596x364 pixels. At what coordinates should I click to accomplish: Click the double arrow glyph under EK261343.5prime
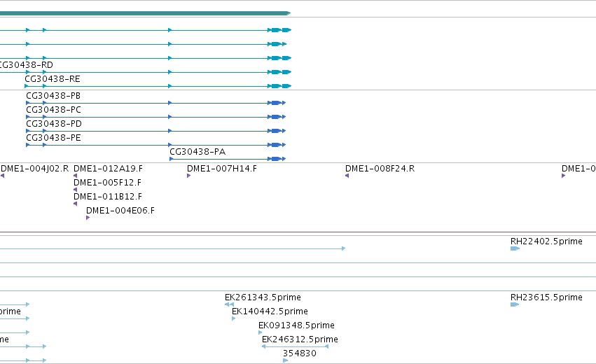coord(229,304)
